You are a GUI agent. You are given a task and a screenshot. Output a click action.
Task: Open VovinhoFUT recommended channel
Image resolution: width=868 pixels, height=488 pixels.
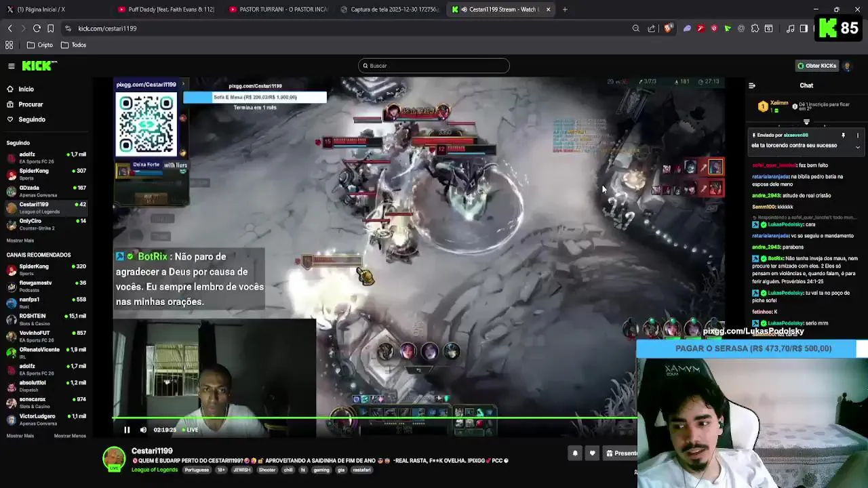46,336
